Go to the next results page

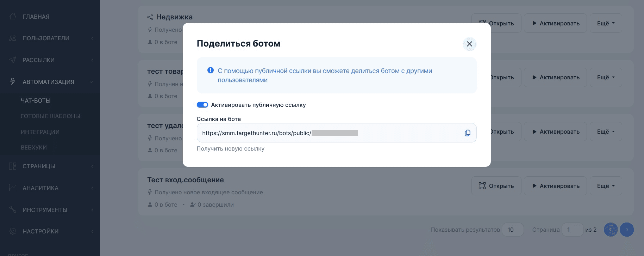tap(626, 230)
